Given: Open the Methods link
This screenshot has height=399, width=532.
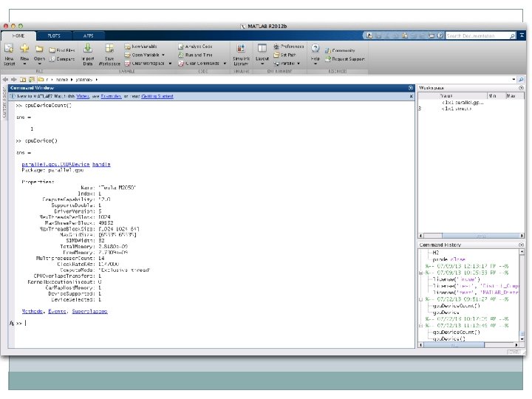Looking at the screenshot, I should point(33,311).
